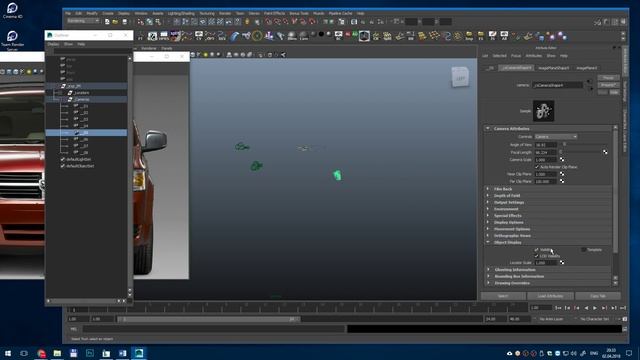Click the Focus button beside camera name
640x360 pixels.
608,78
